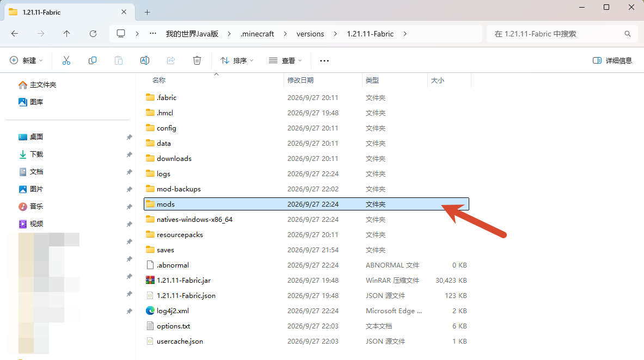This screenshot has height=360, width=644.
Task: Click the log4j2.xml Edge icon
Action: [150, 311]
